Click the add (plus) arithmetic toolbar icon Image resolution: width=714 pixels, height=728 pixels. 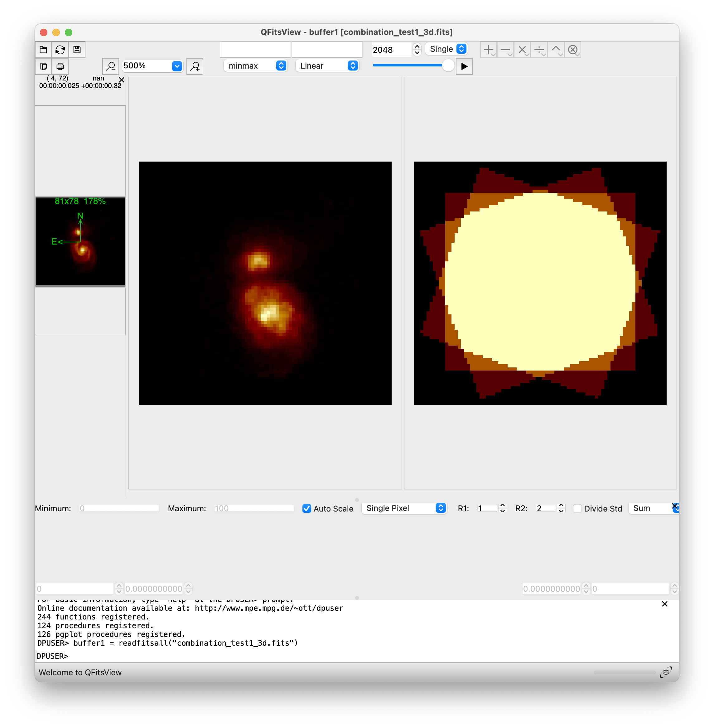(489, 50)
